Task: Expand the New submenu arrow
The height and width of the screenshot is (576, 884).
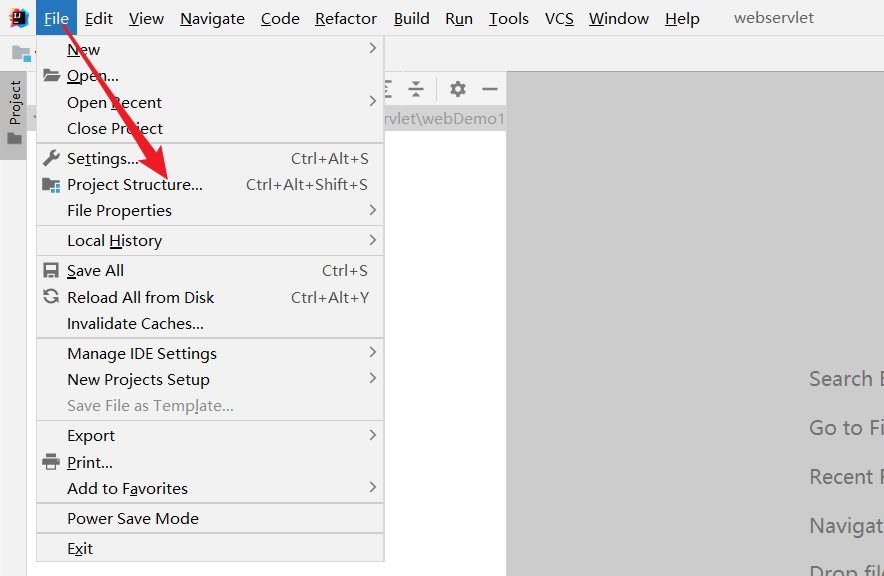Action: pos(372,48)
